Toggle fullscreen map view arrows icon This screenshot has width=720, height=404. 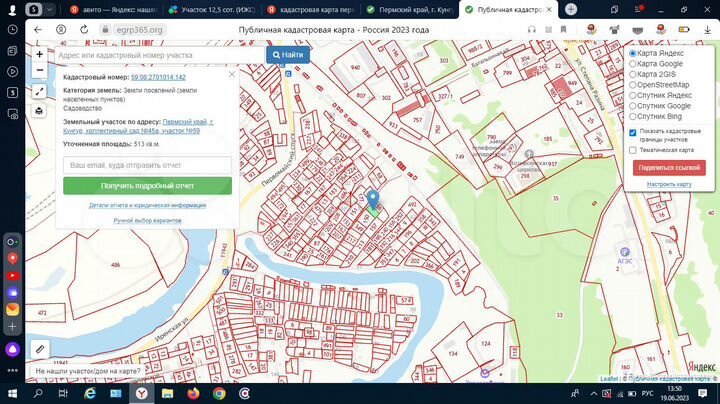(39, 91)
